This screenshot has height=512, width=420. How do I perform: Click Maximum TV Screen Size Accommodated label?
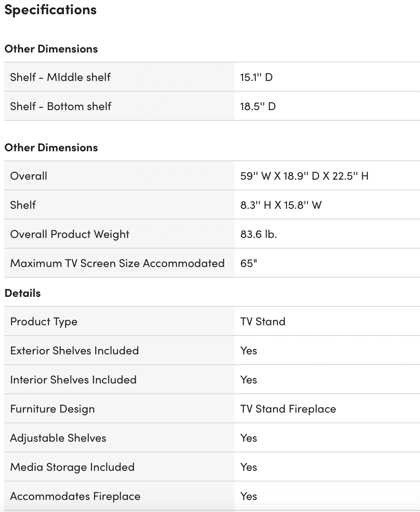tap(117, 263)
